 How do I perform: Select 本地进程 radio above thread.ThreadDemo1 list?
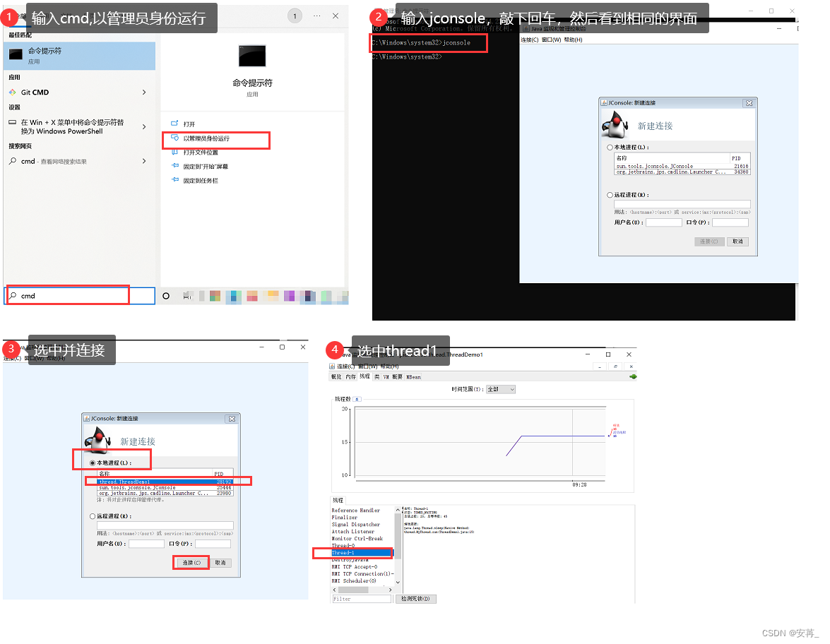click(x=93, y=463)
